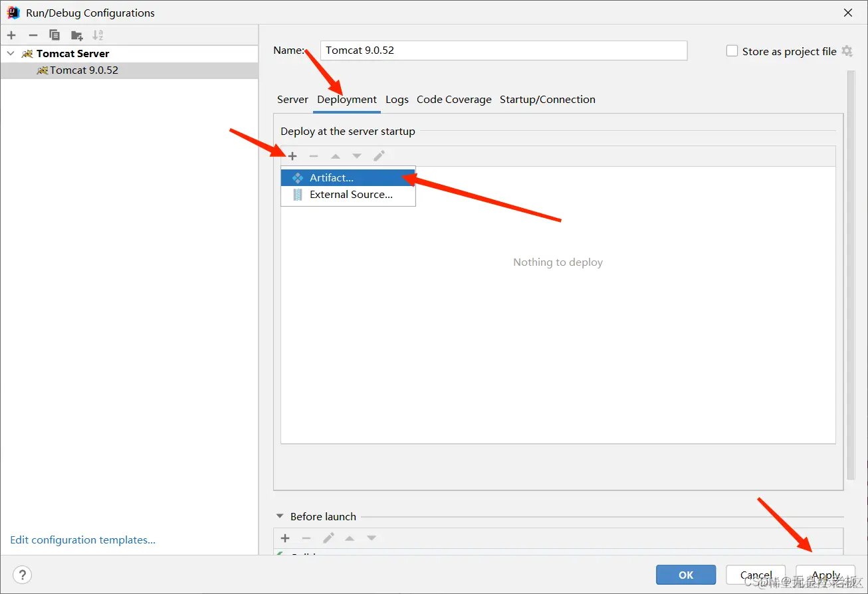Choose Artifact... from the popup menu
Image resolution: width=868 pixels, height=594 pixels.
pyautogui.click(x=348, y=178)
